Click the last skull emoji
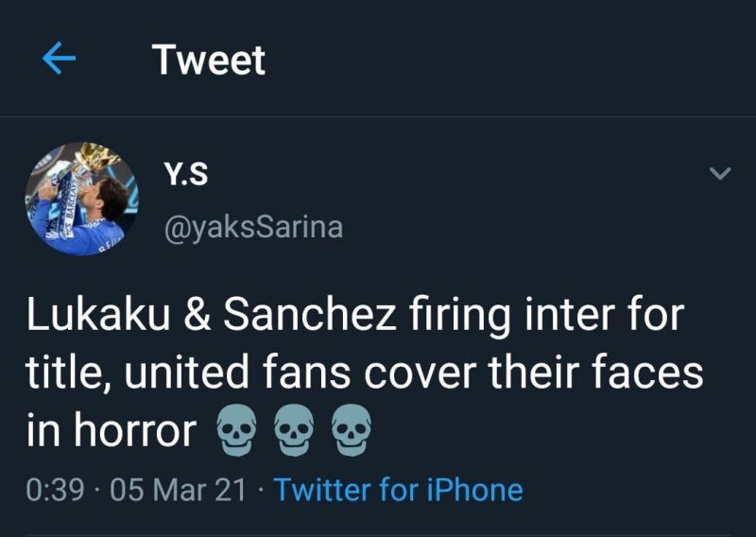The height and width of the screenshot is (537, 756). (350, 431)
